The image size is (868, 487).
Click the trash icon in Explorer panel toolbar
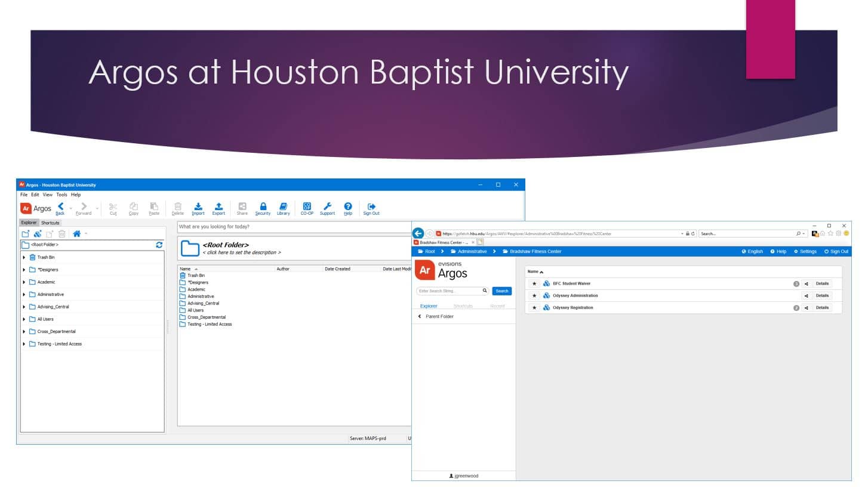click(61, 234)
